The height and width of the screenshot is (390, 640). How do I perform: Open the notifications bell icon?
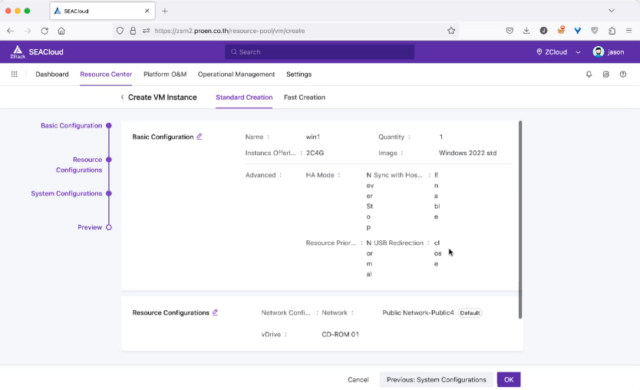(x=589, y=74)
